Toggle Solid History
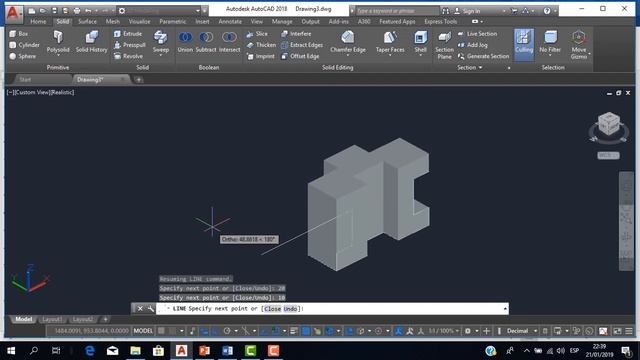The height and width of the screenshot is (360, 640). [x=91, y=42]
